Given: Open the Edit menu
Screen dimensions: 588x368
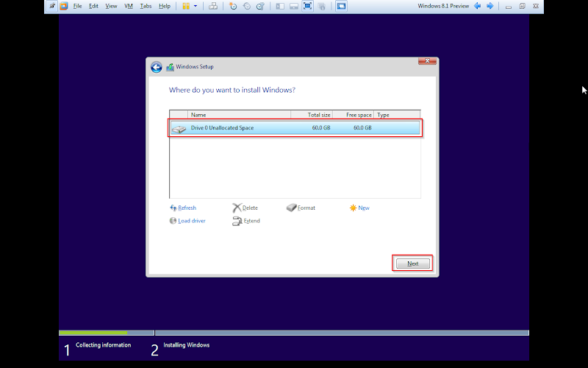Looking at the screenshot, I should coord(93,6).
